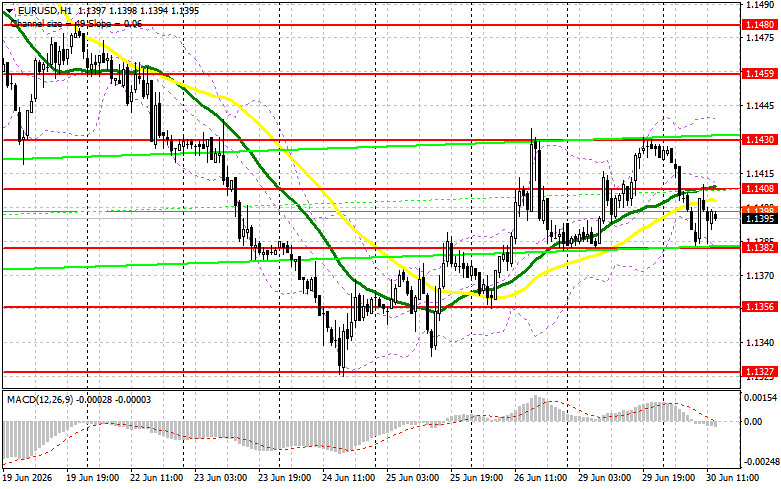Click the 26 Jun 11:00 time label

click(x=540, y=478)
